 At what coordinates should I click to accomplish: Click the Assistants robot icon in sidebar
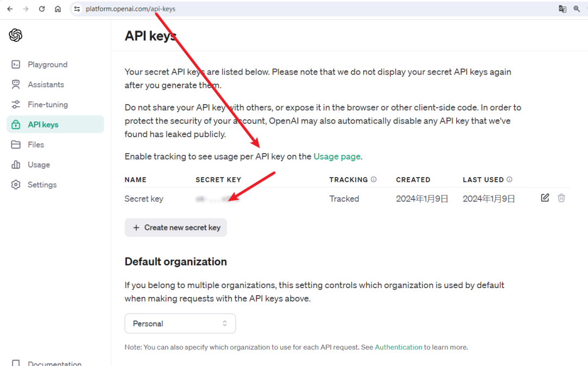click(16, 84)
